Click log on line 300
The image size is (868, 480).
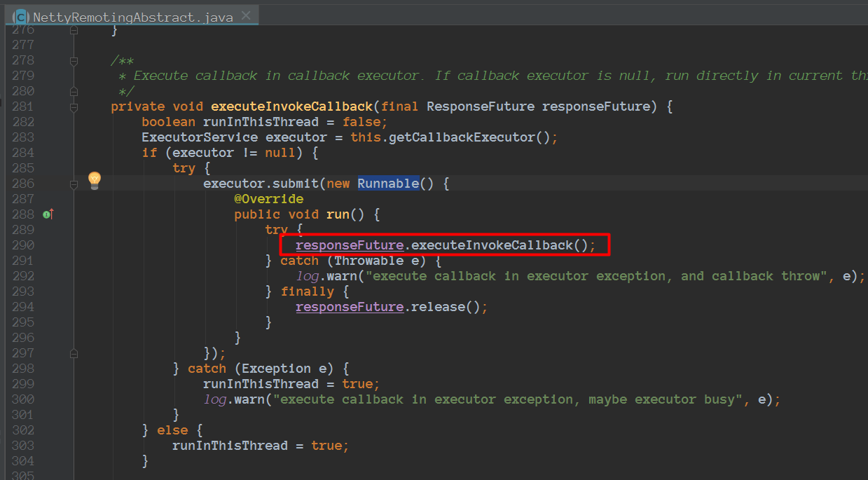click(x=215, y=399)
